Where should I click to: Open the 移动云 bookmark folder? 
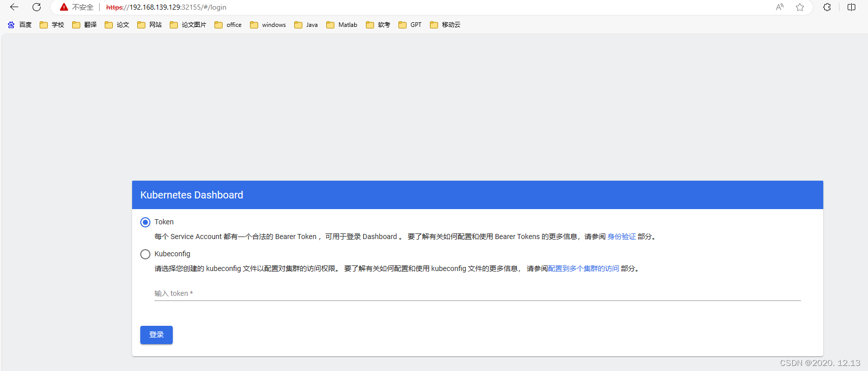point(445,24)
